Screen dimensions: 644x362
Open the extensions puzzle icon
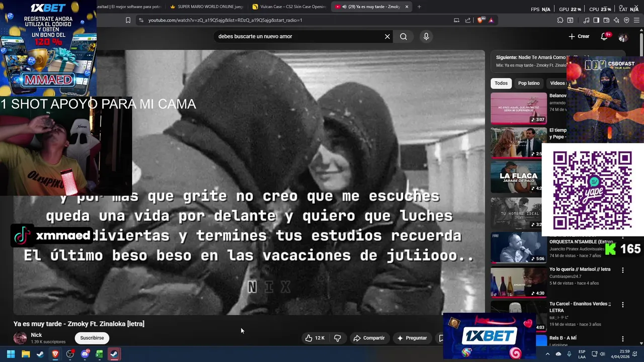pos(560,20)
